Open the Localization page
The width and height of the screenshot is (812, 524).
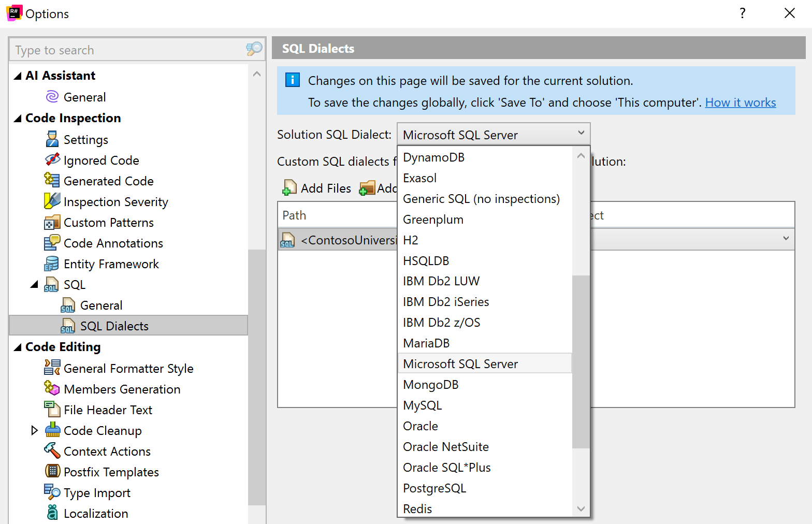click(x=96, y=513)
